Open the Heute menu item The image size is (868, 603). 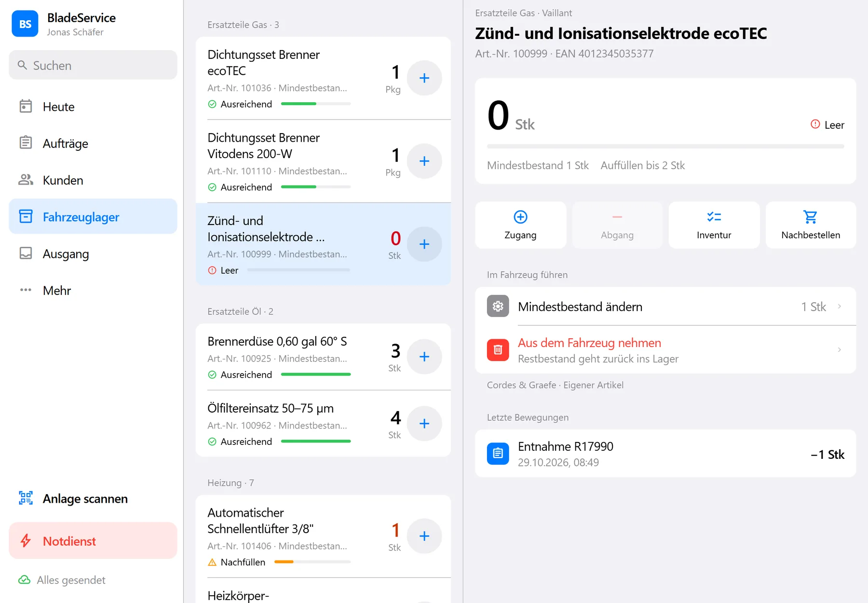click(93, 107)
